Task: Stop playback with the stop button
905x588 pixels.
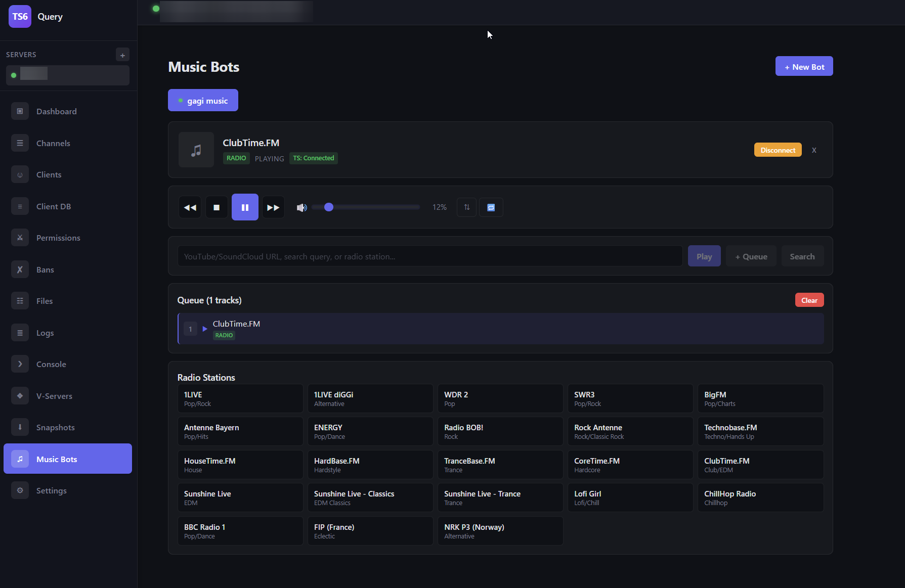Action: pyautogui.click(x=217, y=207)
